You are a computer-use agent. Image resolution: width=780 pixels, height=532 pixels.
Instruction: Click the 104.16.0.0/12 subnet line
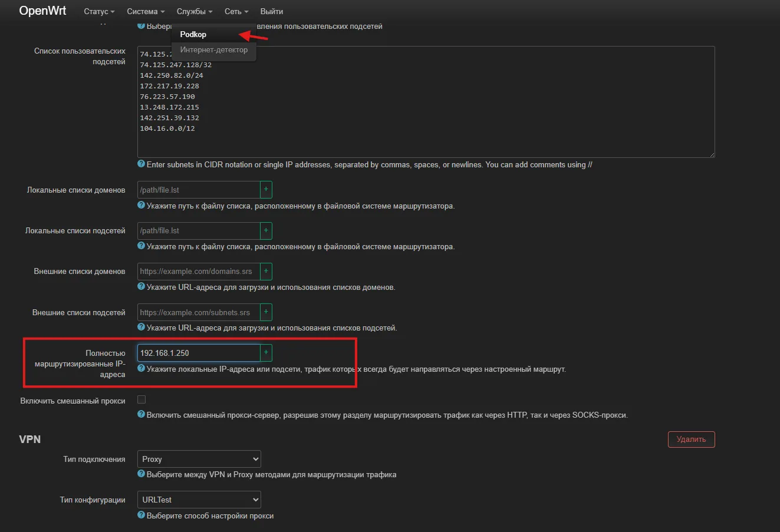[167, 128]
